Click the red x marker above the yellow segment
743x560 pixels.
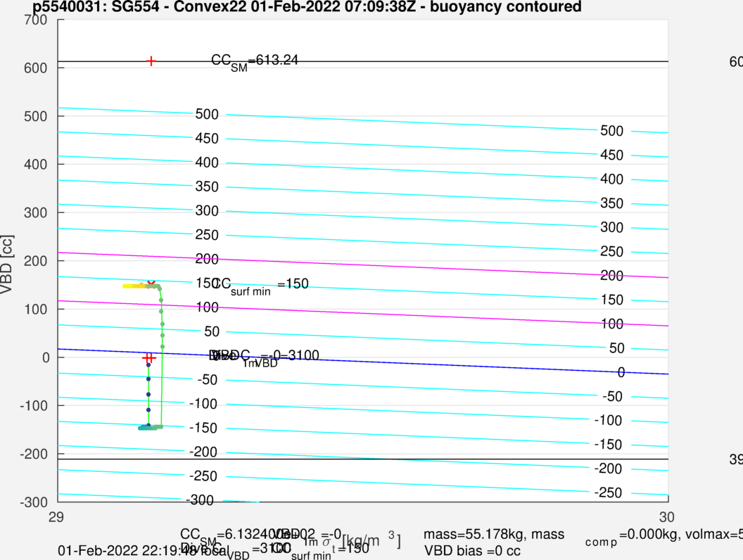pyautogui.click(x=151, y=284)
